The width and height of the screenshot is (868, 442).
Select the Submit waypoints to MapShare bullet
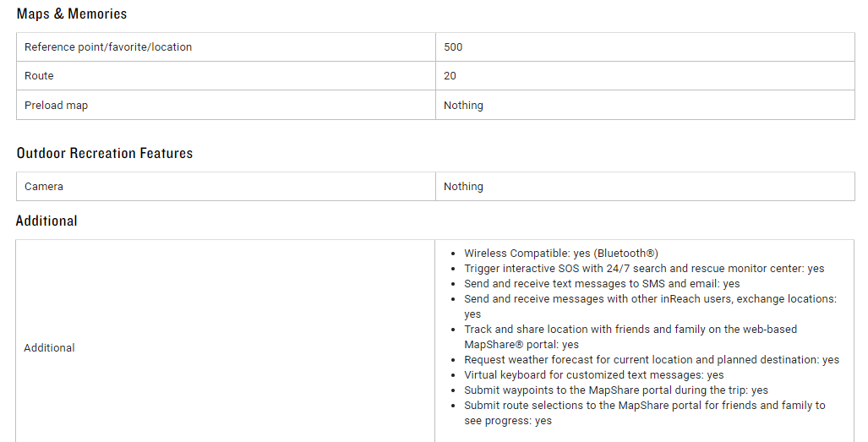616,390
